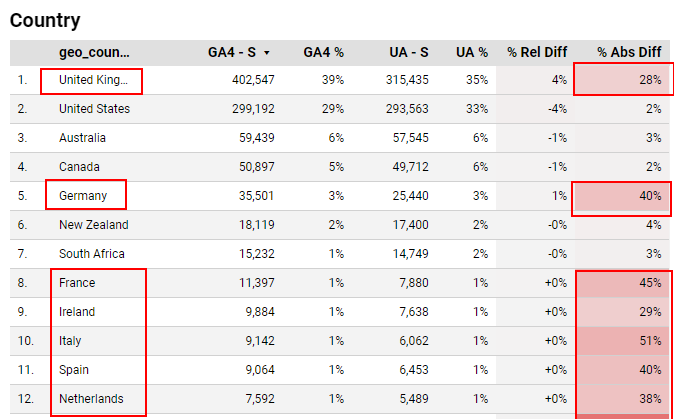Click the New Zealand row label
This screenshot has width=674, height=419.
93,225
